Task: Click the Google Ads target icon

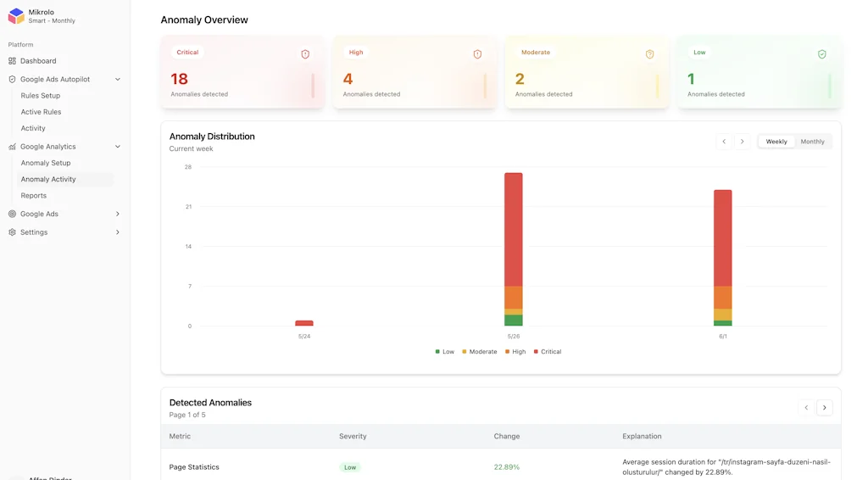Action: tap(12, 214)
